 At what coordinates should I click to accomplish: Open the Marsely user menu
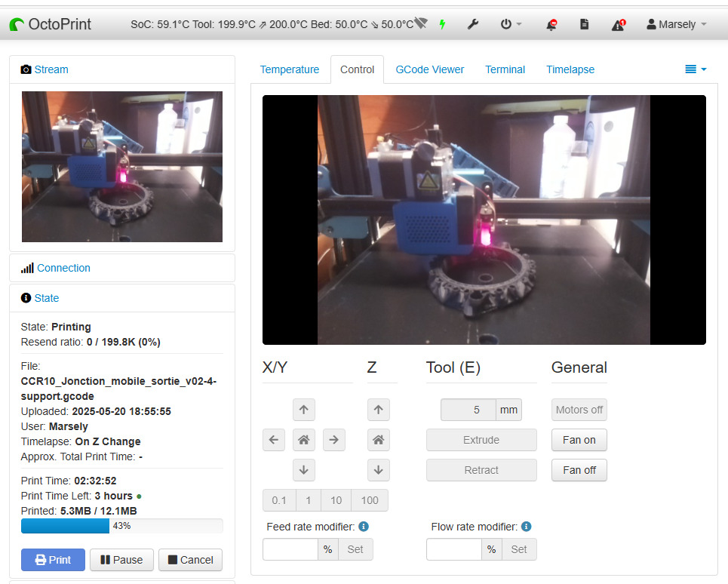[677, 24]
